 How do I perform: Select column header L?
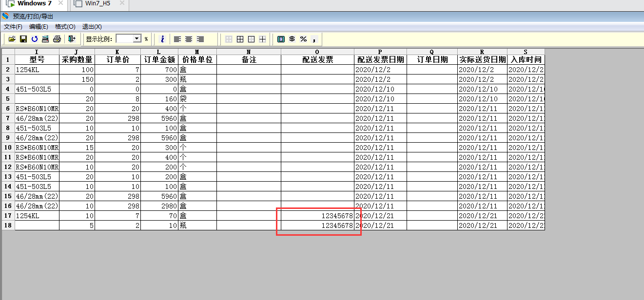[159, 51]
